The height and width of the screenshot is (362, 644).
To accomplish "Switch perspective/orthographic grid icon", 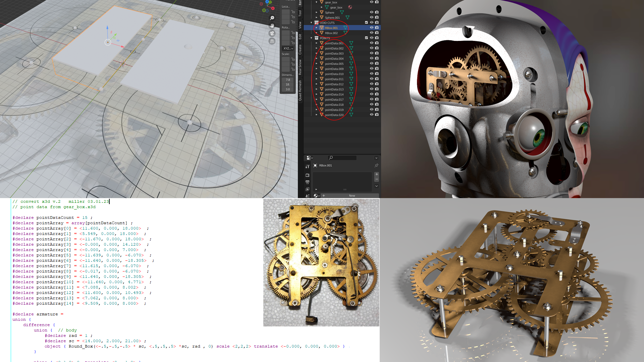I will pos(272,41).
